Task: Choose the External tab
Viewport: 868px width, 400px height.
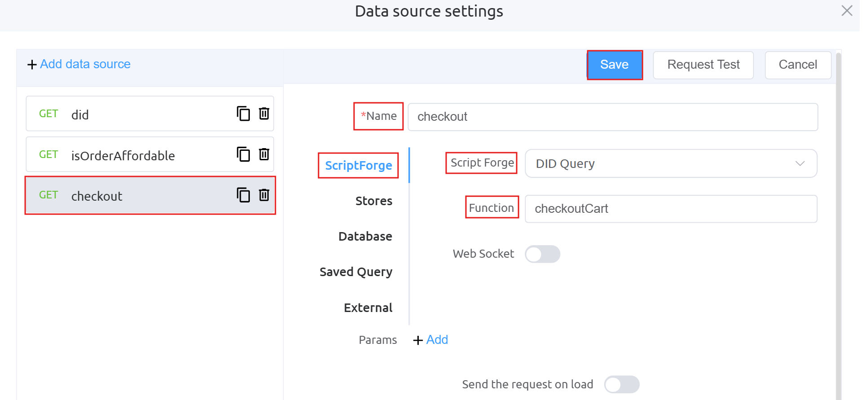Action: pos(368,308)
